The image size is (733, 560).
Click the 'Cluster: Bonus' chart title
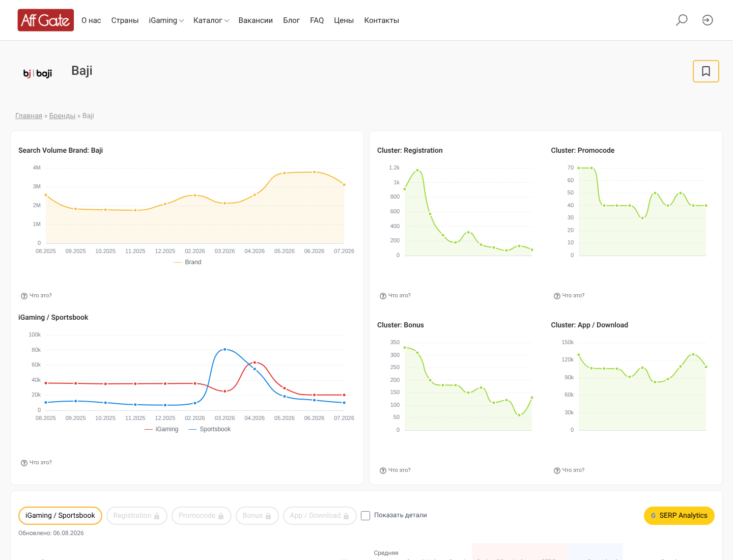click(x=401, y=325)
